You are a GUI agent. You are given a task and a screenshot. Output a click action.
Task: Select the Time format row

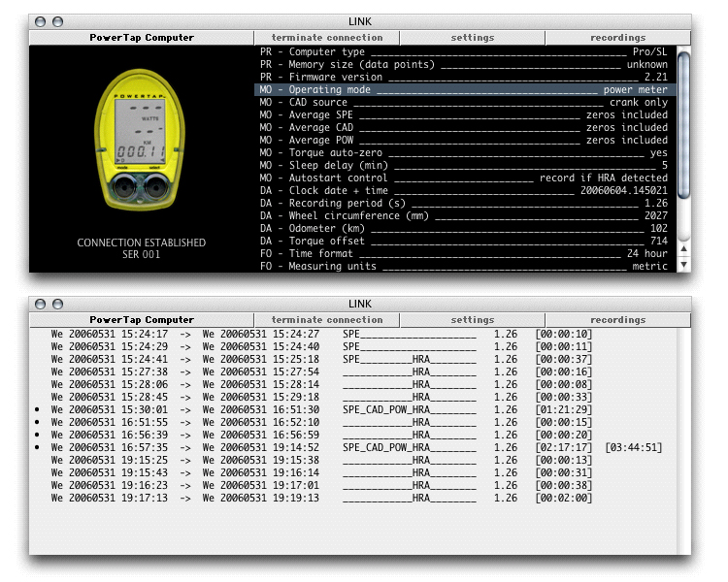click(465, 253)
